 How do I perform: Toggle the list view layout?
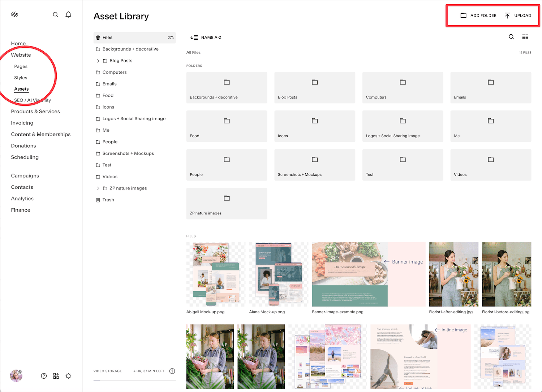pyautogui.click(x=525, y=36)
